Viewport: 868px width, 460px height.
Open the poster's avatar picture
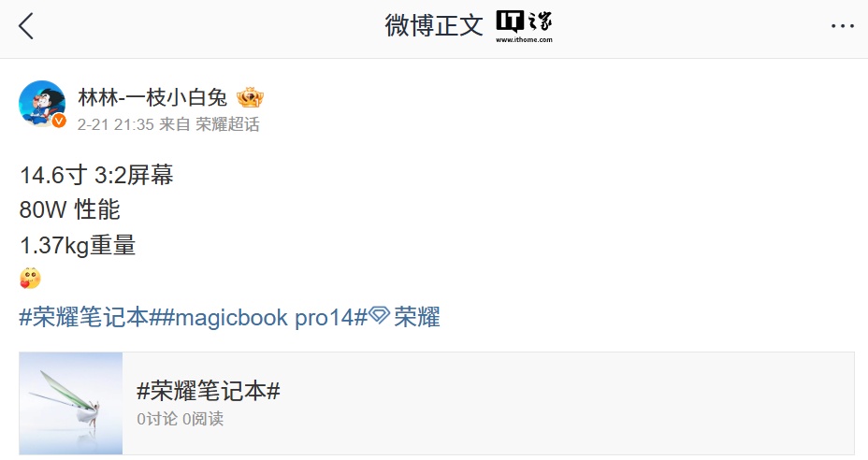coord(42,104)
